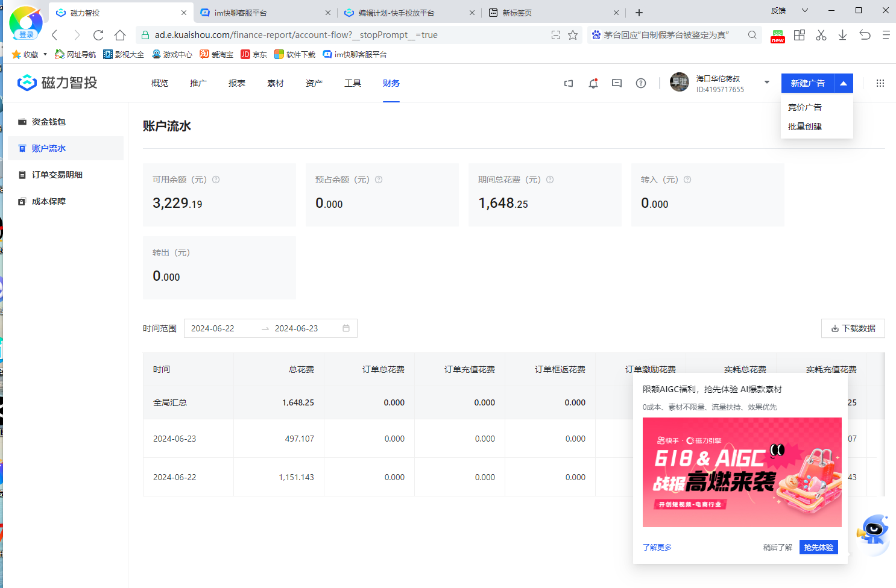This screenshot has width=896, height=588.
Task: Click the 了解更多 link in popup
Action: pyautogui.click(x=657, y=547)
